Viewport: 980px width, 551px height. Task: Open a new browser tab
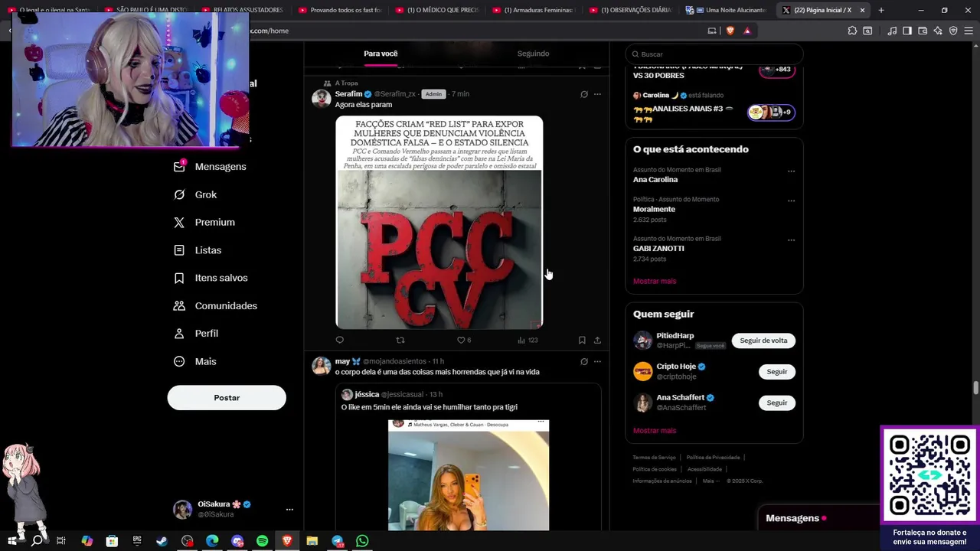coord(881,10)
